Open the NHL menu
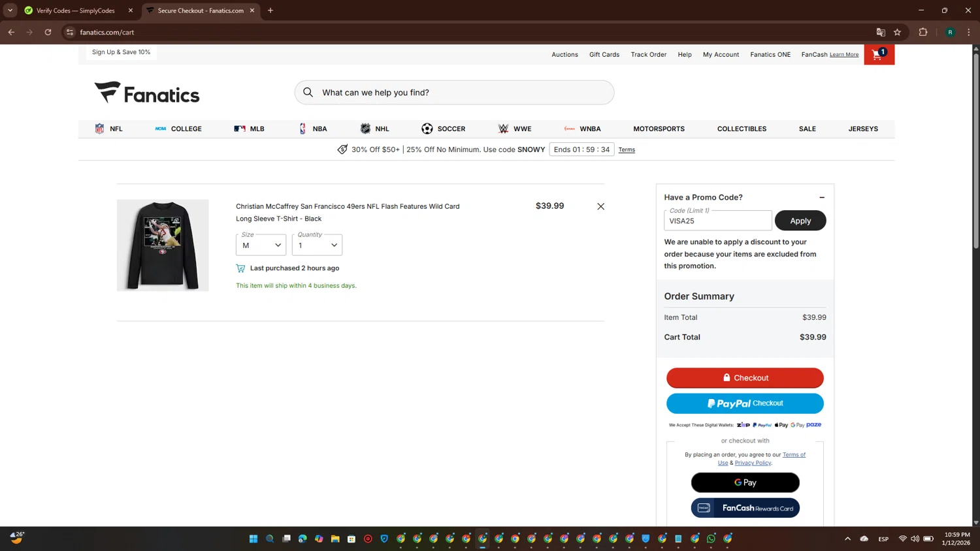 click(x=374, y=129)
